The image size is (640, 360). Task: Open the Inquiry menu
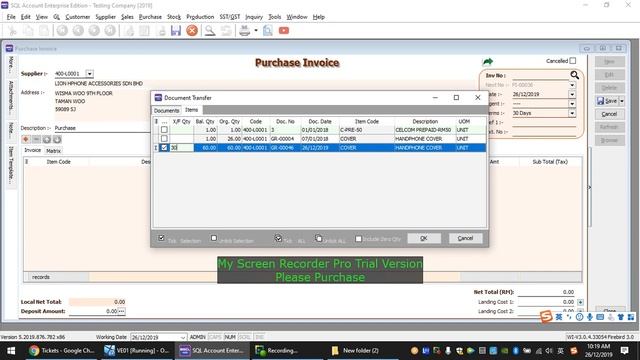tap(254, 17)
